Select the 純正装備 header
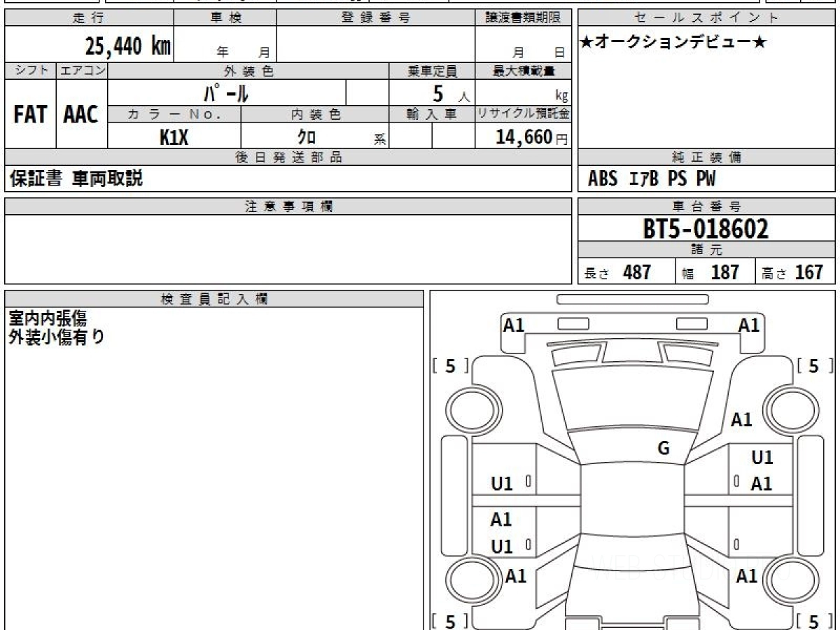The image size is (840, 630). 707,157
